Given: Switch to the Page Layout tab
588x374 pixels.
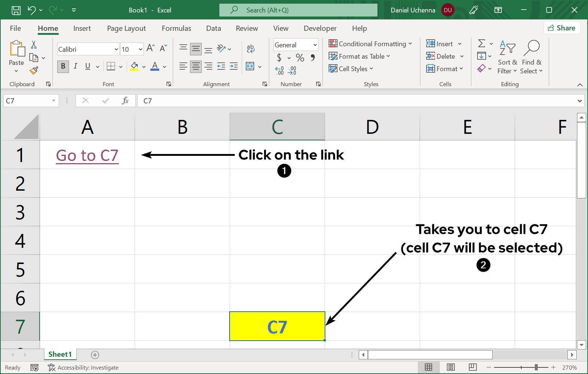Looking at the screenshot, I should tap(126, 28).
